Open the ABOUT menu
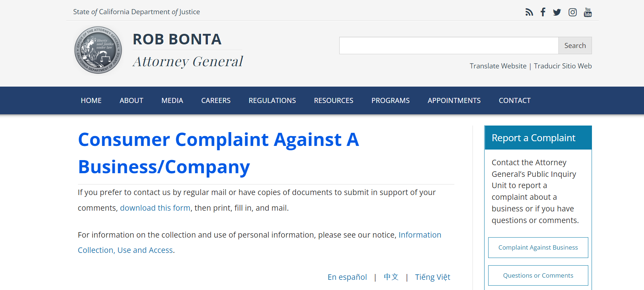 tap(131, 100)
